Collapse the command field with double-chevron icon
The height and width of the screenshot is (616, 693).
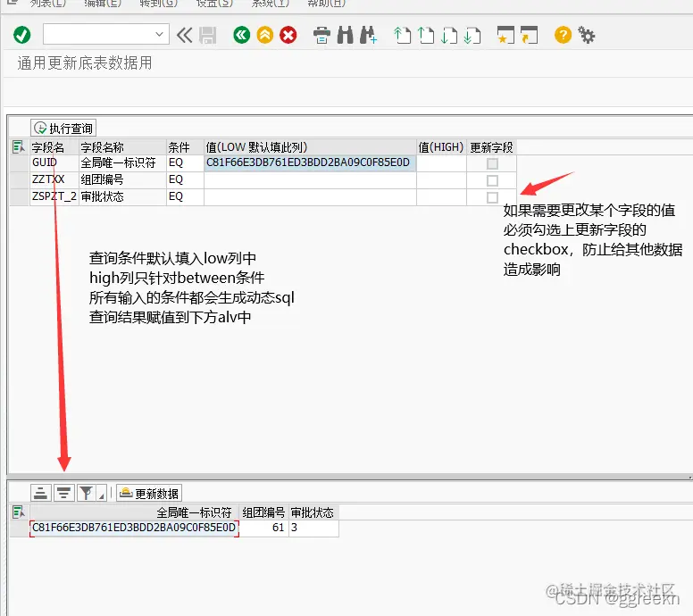pos(184,35)
